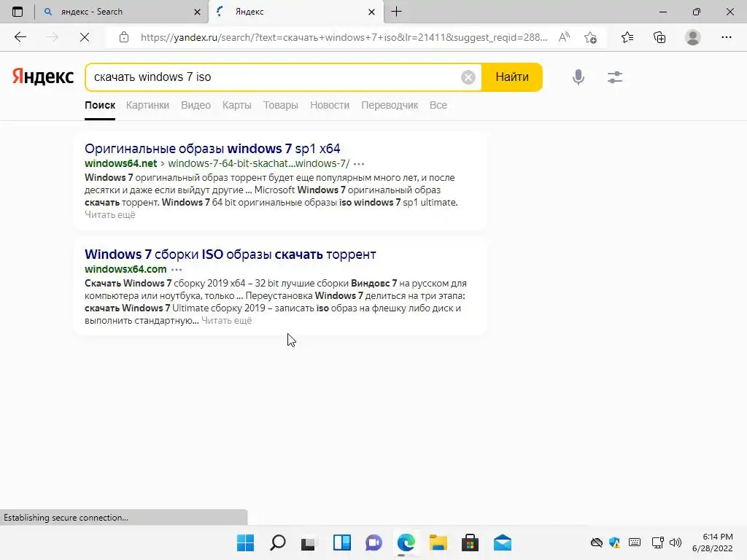
Task: Open the Windows Start menu
Action: click(245, 542)
